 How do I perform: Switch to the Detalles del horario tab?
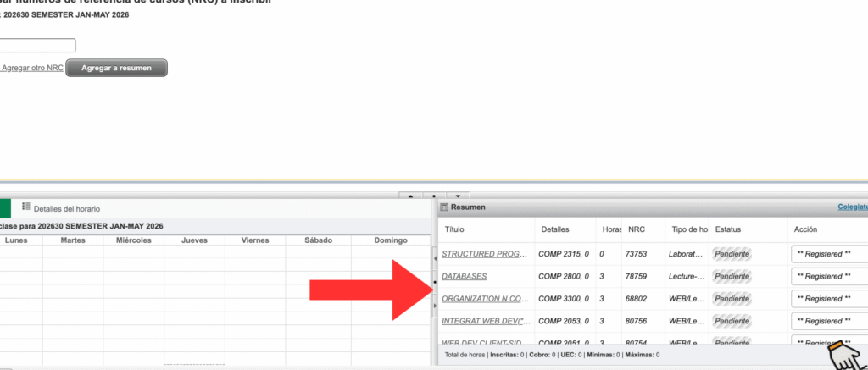[x=66, y=208]
